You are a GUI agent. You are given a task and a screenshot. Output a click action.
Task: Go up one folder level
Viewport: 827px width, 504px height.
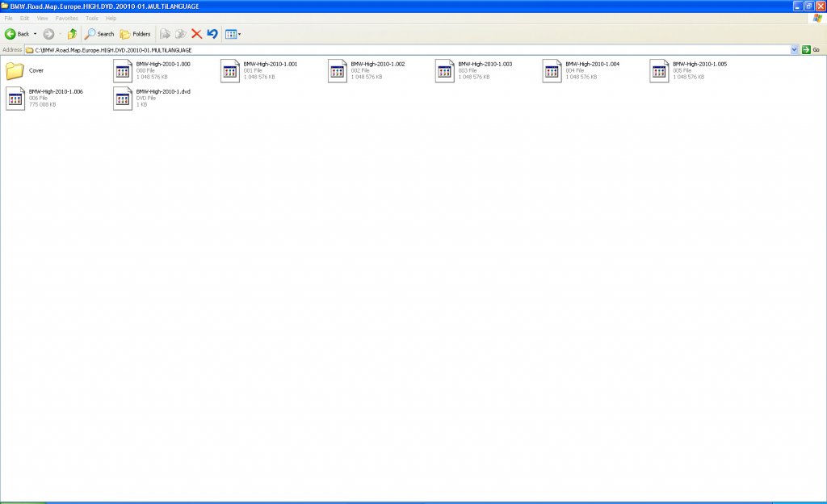(72, 34)
